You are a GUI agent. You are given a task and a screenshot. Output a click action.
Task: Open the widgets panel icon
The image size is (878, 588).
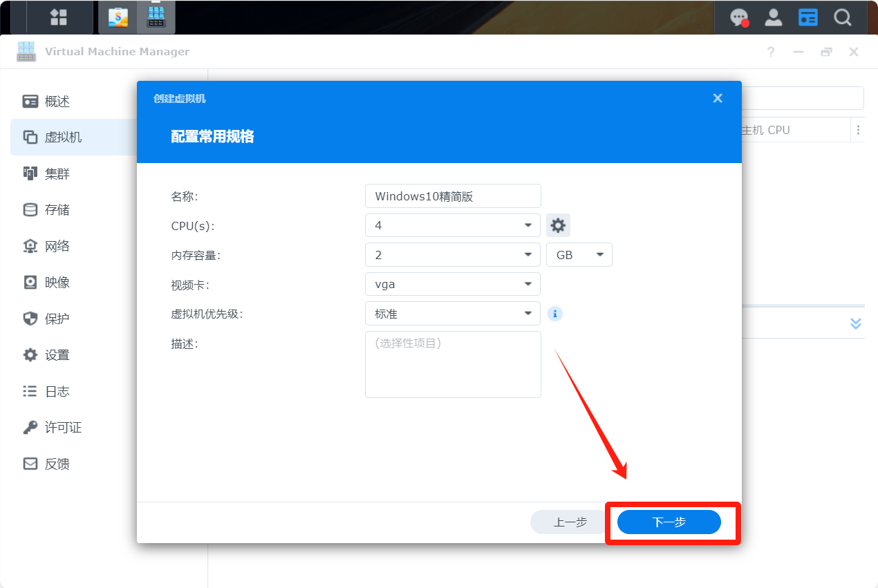807,17
